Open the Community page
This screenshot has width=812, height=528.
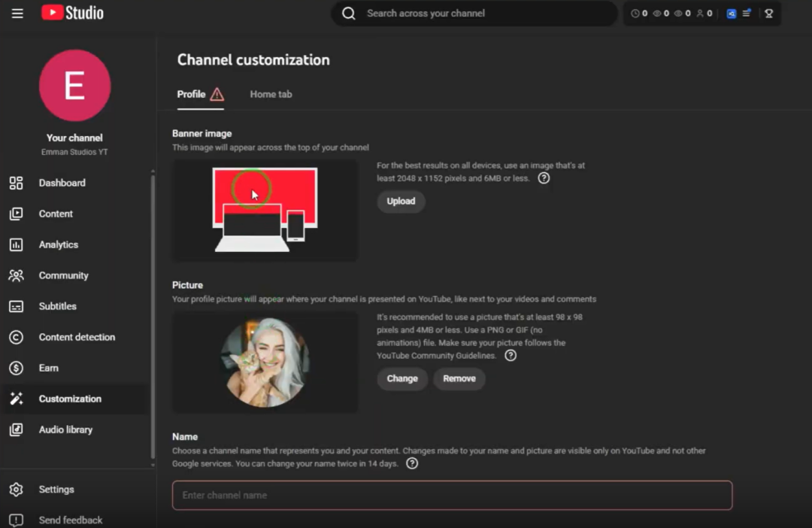point(63,275)
